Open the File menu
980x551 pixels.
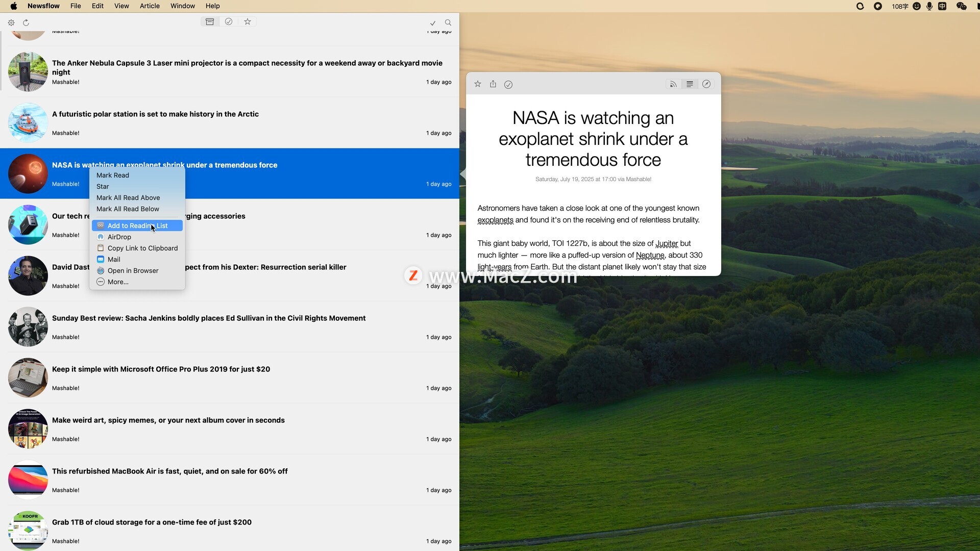[x=76, y=6]
